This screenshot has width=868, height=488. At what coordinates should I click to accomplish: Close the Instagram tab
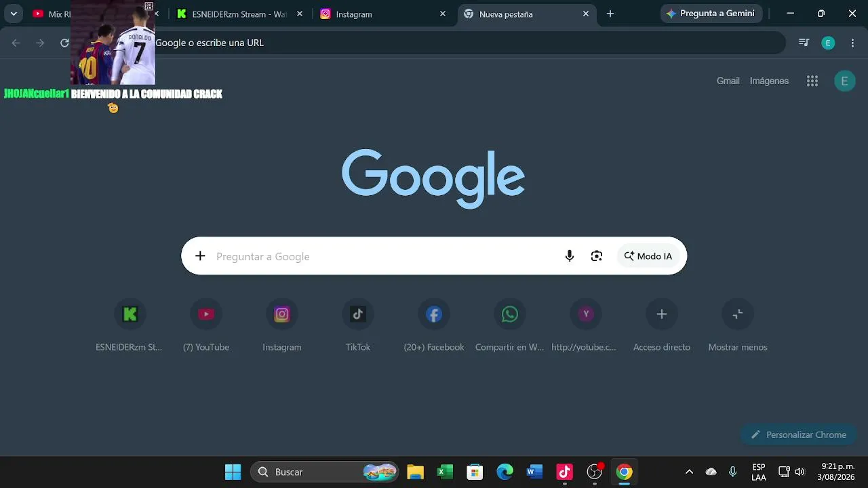pyautogui.click(x=443, y=14)
